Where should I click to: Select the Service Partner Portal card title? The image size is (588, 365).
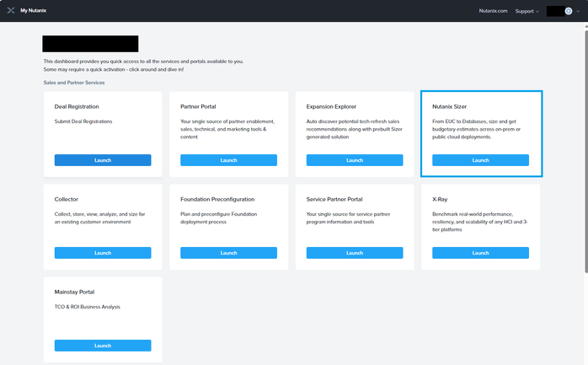point(334,199)
